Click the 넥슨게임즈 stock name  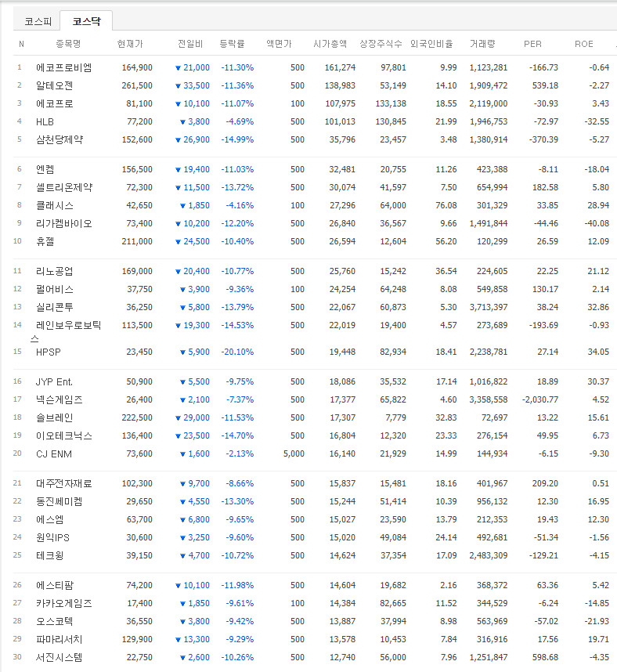point(60,400)
